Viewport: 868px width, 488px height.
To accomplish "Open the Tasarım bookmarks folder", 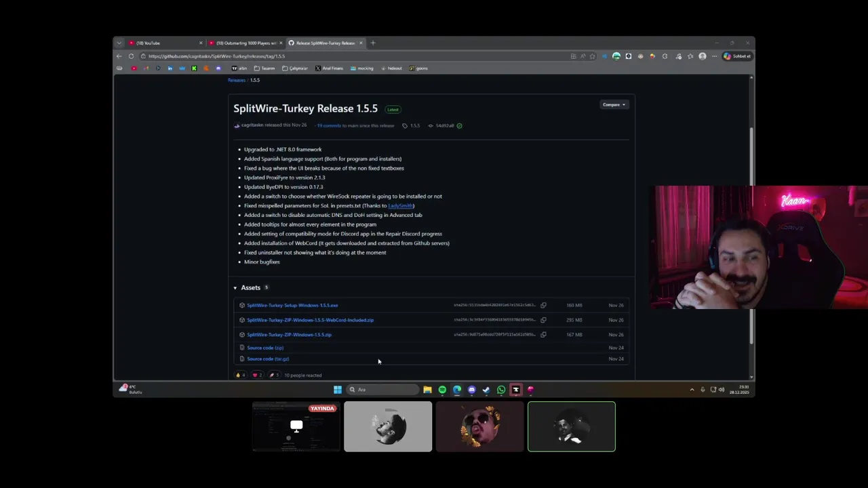I will click(264, 68).
